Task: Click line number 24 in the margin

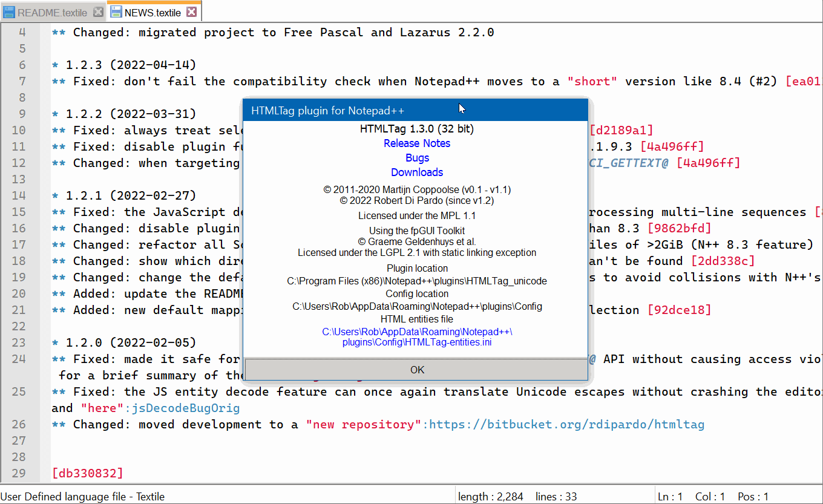Action: [x=19, y=359]
